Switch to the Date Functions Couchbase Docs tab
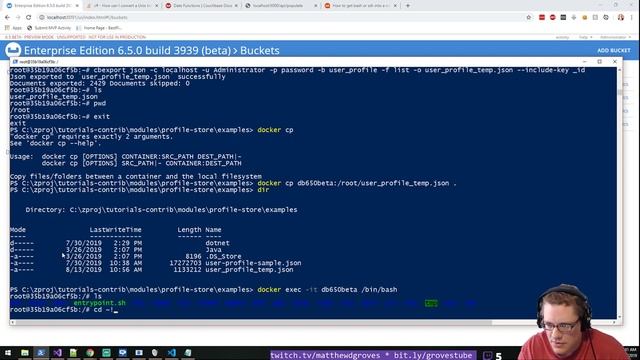The image size is (640, 360). tap(202, 6)
